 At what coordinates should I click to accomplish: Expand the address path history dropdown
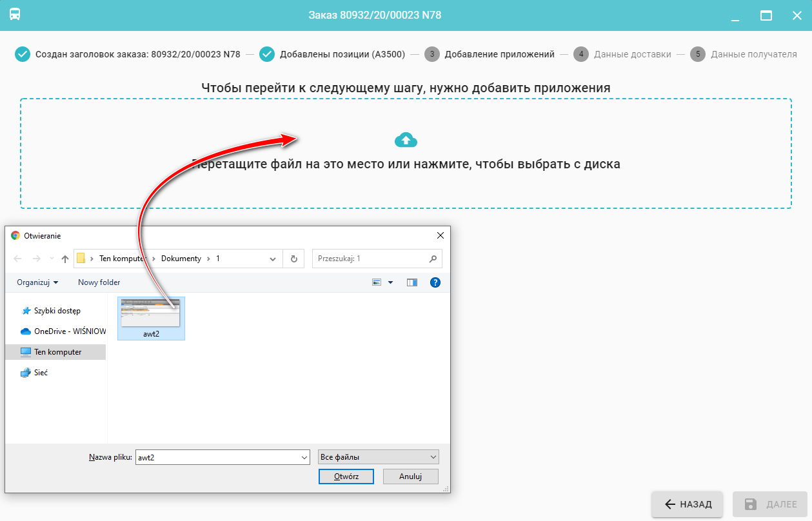tap(273, 259)
